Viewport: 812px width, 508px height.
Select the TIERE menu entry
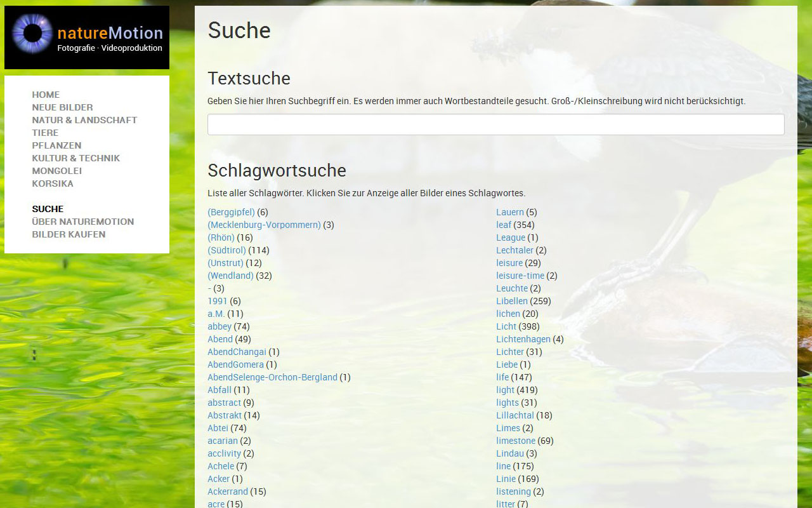coord(45,133)
